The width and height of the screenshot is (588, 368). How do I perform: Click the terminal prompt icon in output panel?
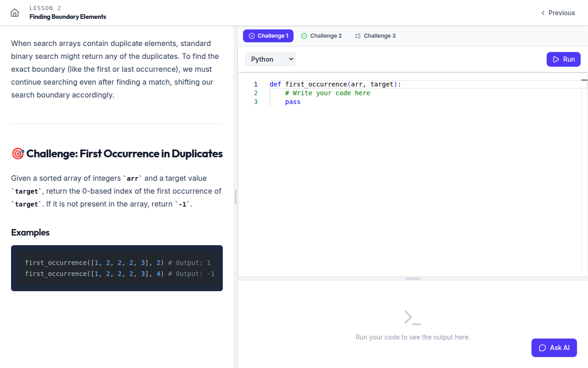[x=413, y=317]
